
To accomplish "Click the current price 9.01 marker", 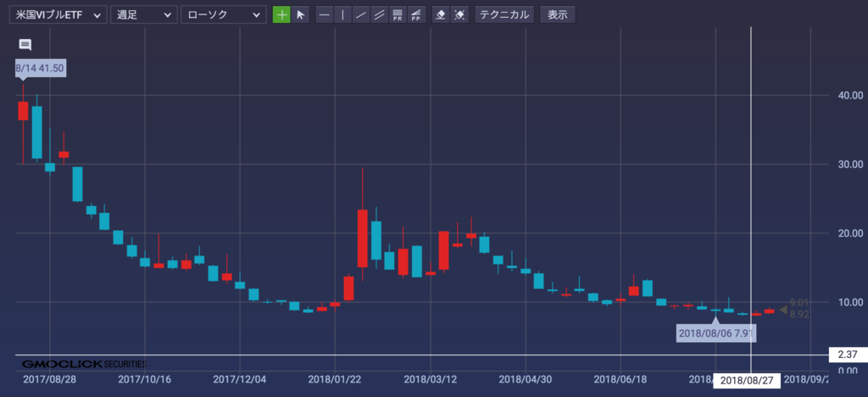I will [799, 303].
